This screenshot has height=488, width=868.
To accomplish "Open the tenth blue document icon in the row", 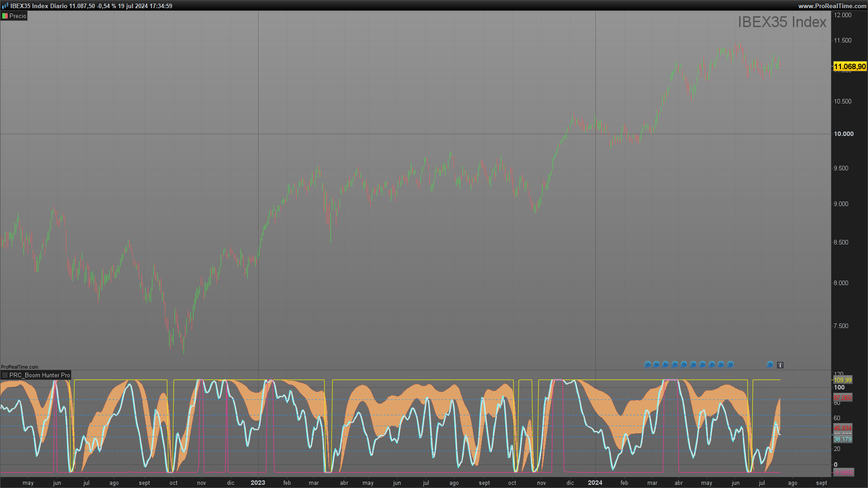I will (x=730, y=365).
